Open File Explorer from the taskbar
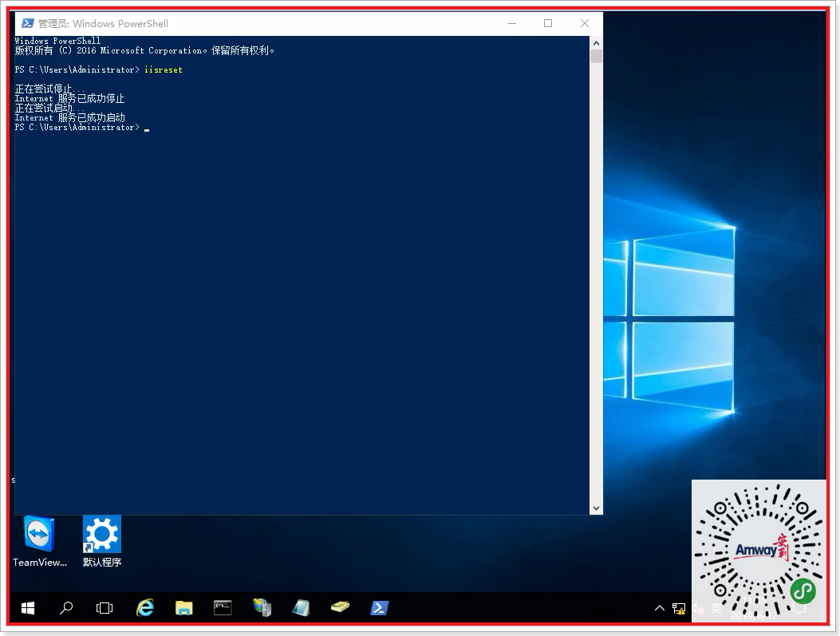This screenshot has height=636, width=840. [183, 607]
